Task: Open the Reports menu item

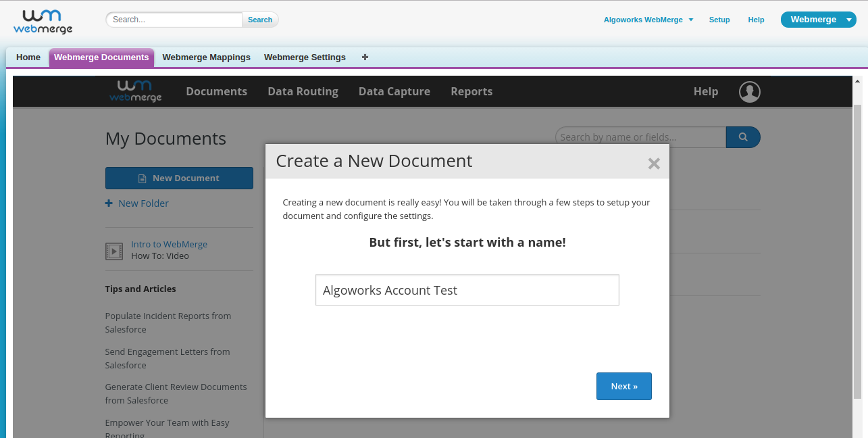Action: tap(471, 92)
